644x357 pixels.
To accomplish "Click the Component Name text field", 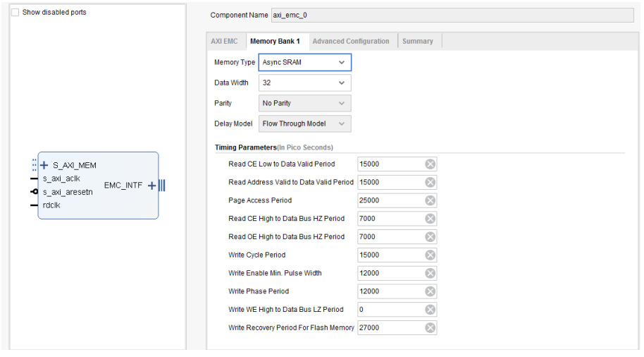I will tap(451, 16).
